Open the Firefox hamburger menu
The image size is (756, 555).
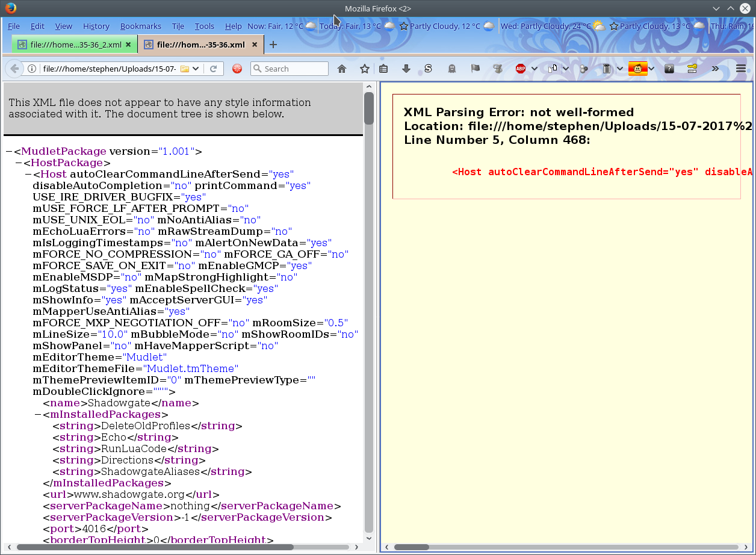(740, 69)
